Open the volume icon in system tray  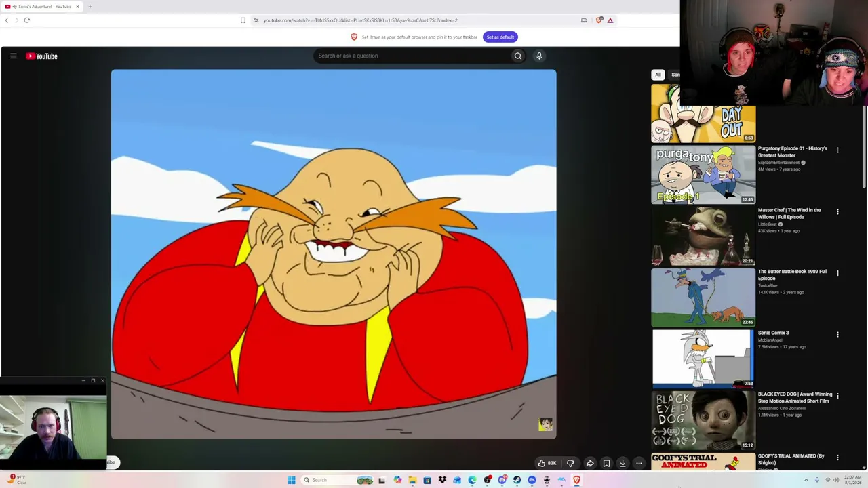point(837,480)
